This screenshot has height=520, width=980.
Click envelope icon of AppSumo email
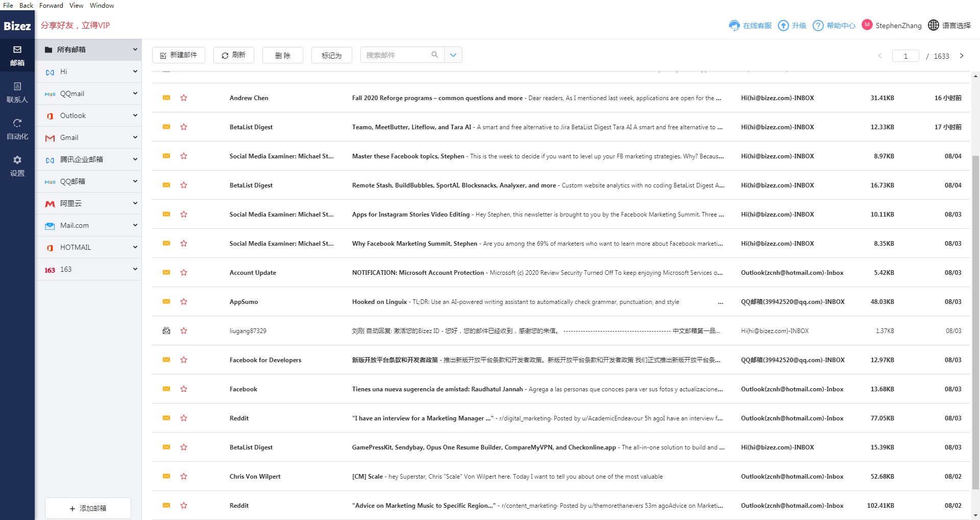pyautogui.click(x=166, y=301)
